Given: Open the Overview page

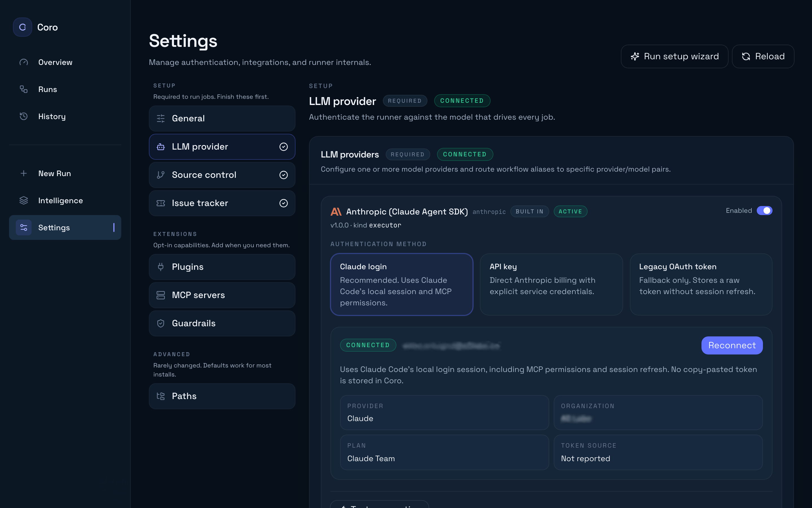Looking at the screenshot, I should (65, 62).
